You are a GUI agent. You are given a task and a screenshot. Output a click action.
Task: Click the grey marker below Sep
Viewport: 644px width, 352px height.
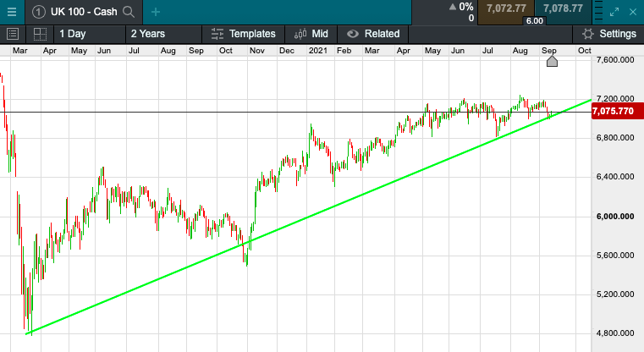click(552, 61)
